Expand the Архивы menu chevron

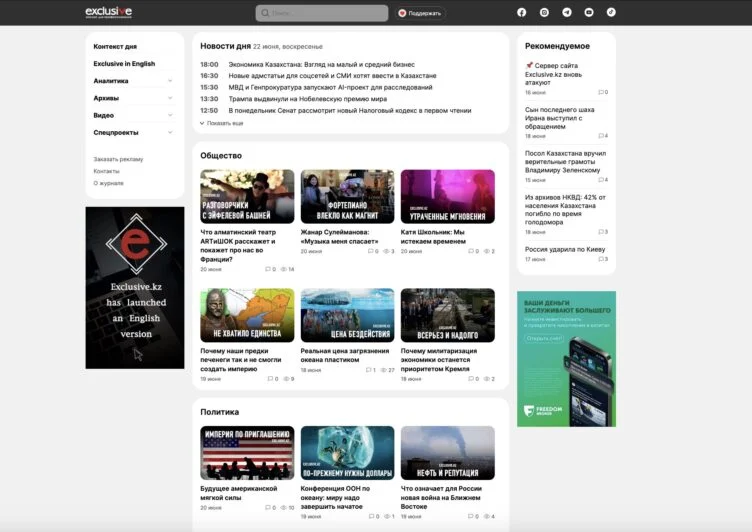(170, 98)
